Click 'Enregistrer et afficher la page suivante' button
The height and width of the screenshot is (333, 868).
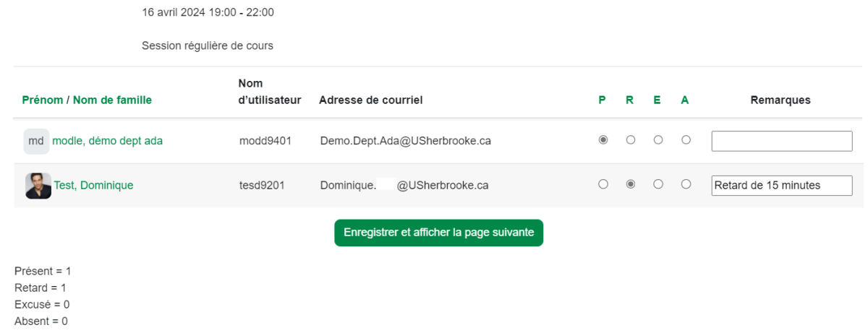tap(438, 233)
